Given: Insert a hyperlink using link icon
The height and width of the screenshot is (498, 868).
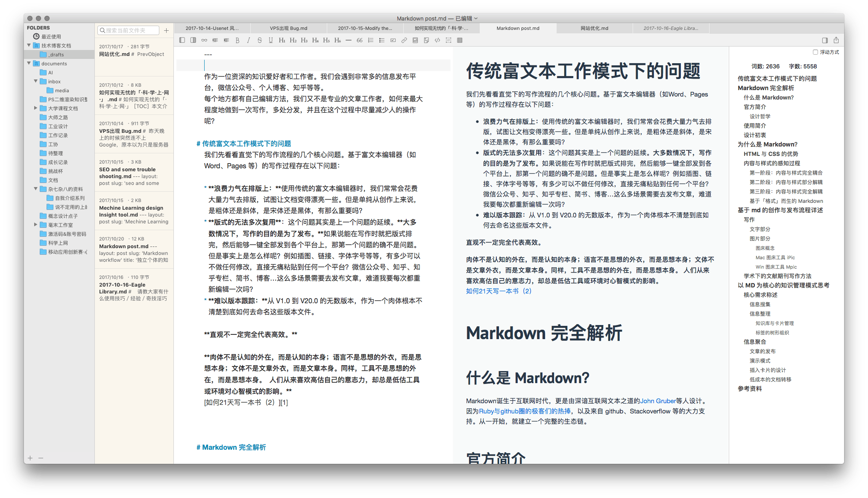Looking at the screenshot, I should tap(404, 40).
